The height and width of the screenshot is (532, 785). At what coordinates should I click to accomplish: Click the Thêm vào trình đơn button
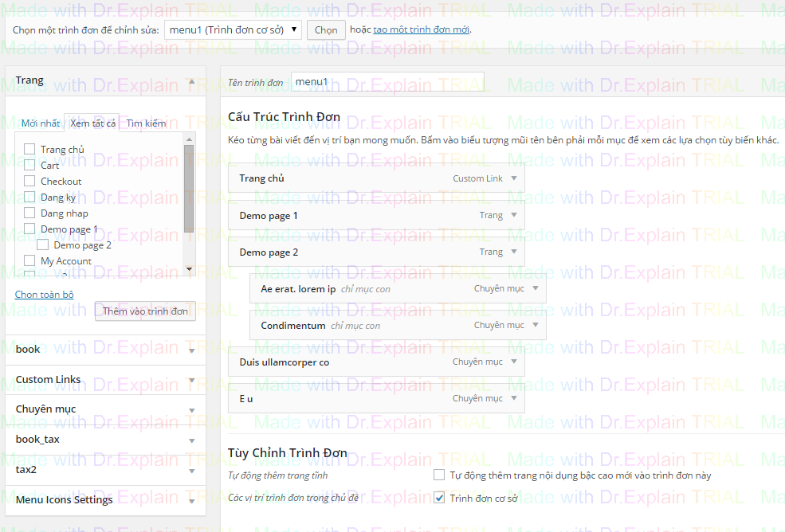145,311
